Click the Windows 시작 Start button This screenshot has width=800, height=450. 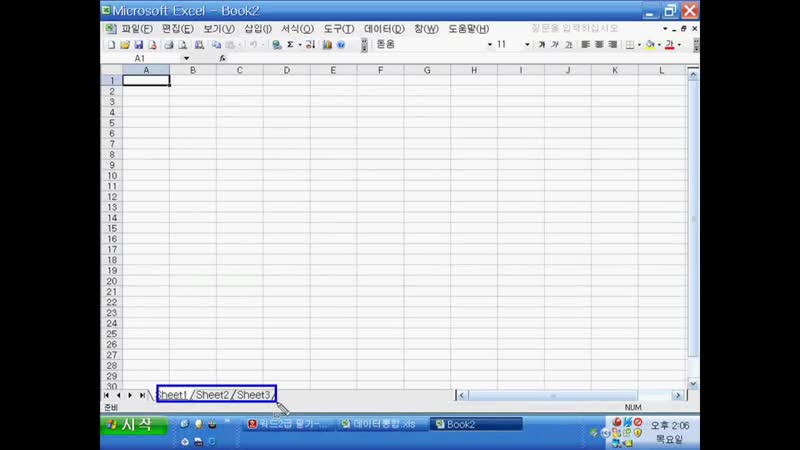point(128,425)
